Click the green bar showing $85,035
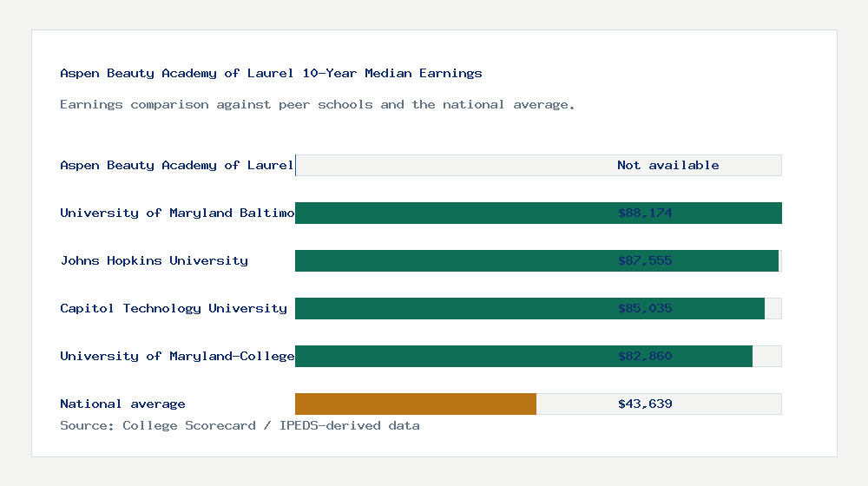Image resolution: width=868 pixels, height=486 pixels. 529,308
